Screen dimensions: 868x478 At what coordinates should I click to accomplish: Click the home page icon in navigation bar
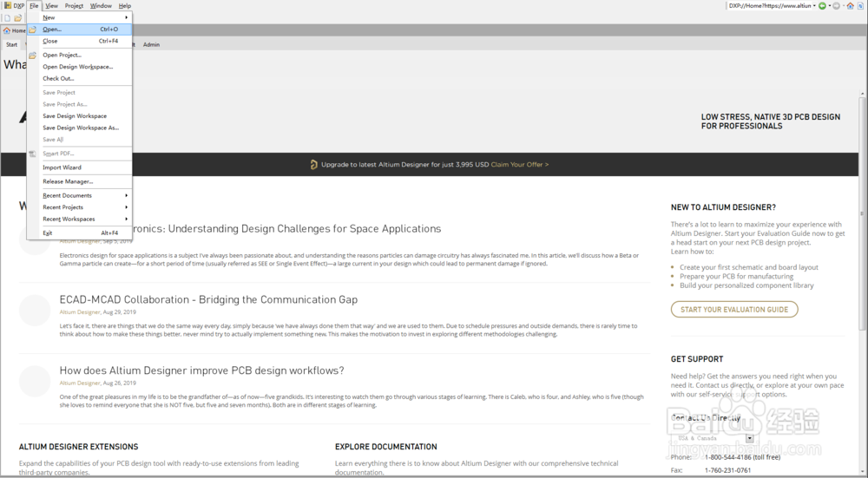coord(851,5)
